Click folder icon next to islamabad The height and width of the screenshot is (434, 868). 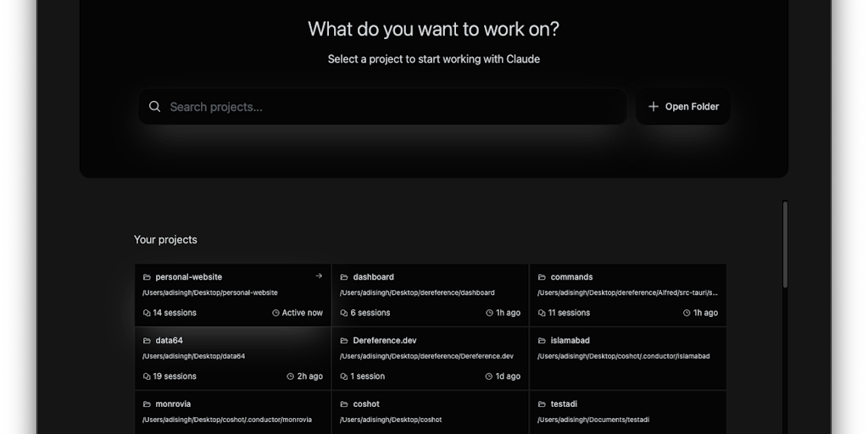click(542, 341)
